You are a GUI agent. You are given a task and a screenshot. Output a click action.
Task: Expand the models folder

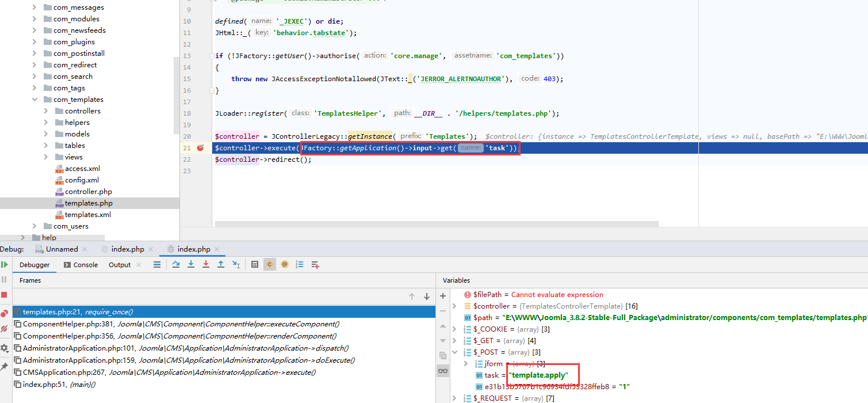click(x=45, y=134)
